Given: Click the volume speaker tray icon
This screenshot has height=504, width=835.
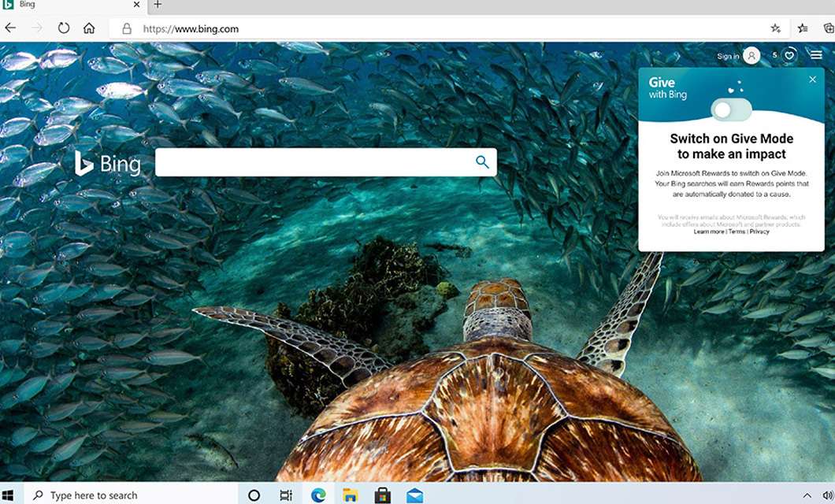Looking at the screenshot, I should point(828,495).
